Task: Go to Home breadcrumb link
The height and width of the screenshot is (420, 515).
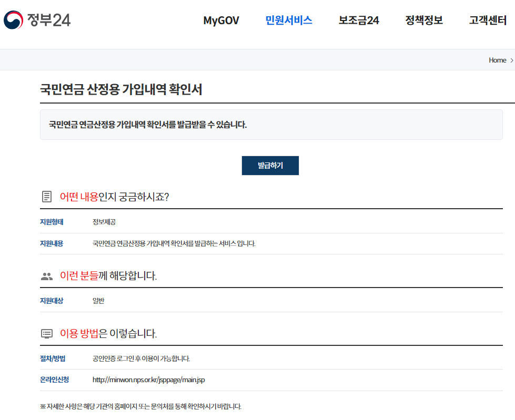Action: point(497,60)
